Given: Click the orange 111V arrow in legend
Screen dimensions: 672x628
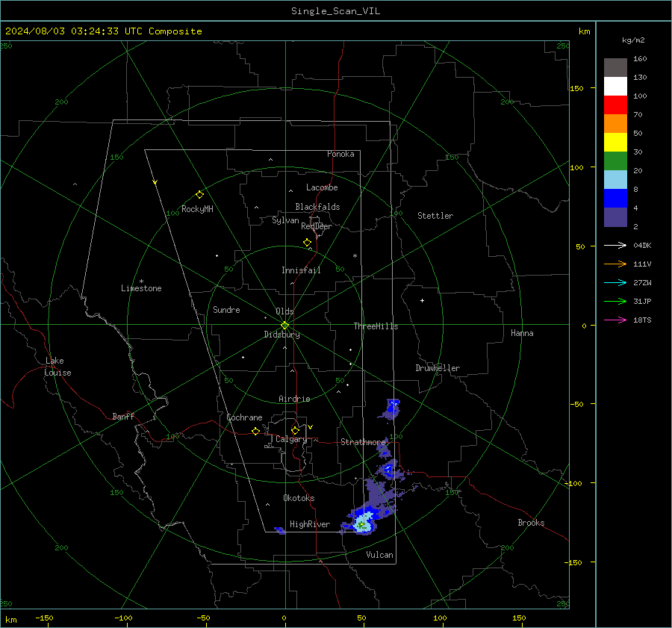Looking at the screenshot, I should [615, 264].
